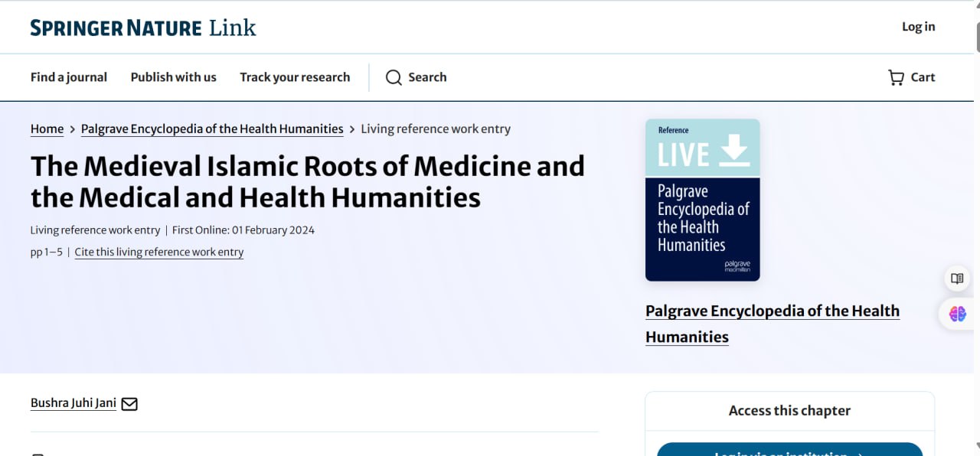The image size is (980, 456).
Task: Click the magnifying glass search icon
Action: pos(394,77)
